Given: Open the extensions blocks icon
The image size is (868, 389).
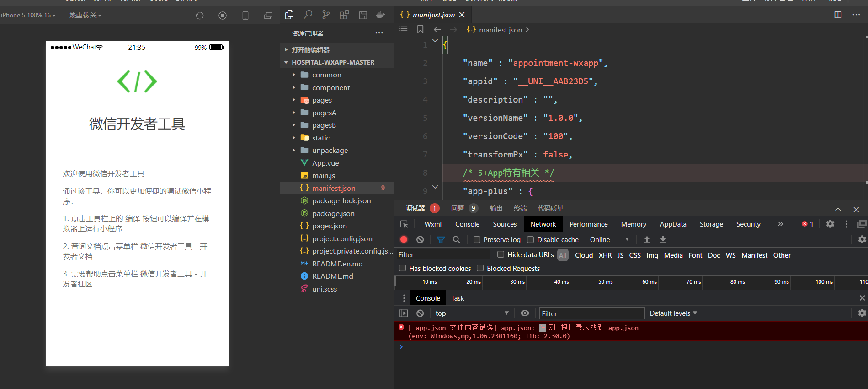Looking at the screenshot, I should (344, 15).
